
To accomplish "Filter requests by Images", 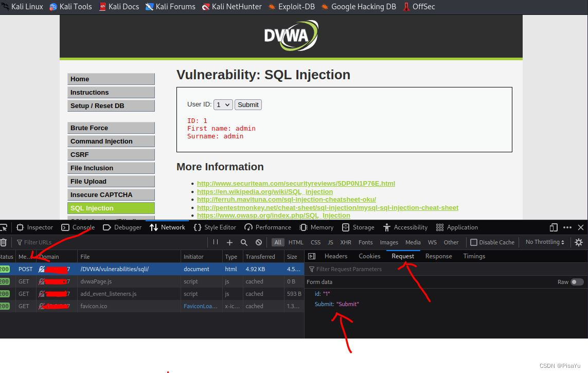I will (x=389, y=242).
